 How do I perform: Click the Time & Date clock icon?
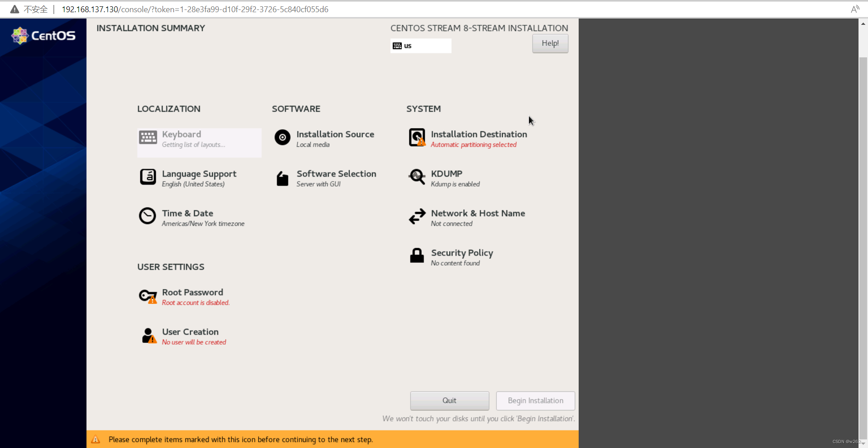point(147,216)
